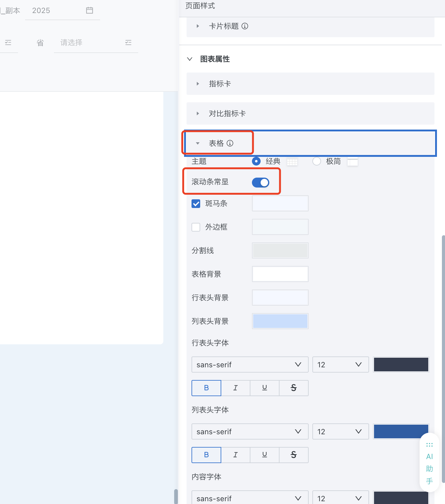Pick the 分割线 color swatch
Viewport: 445px width, 504px height.
280,250
